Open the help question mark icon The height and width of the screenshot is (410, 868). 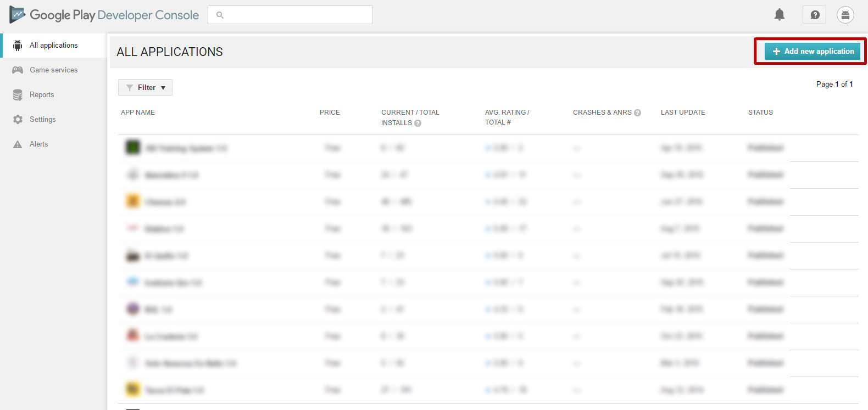click(815, 15)
